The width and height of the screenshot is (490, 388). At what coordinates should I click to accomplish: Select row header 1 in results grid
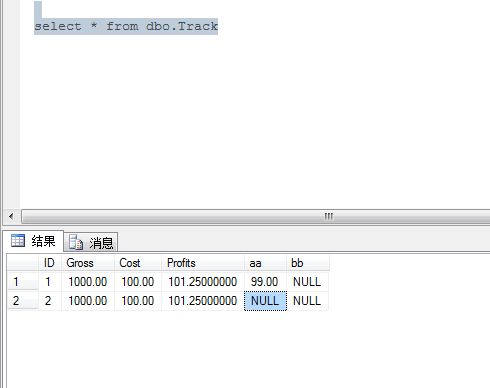tap(23, 282)
